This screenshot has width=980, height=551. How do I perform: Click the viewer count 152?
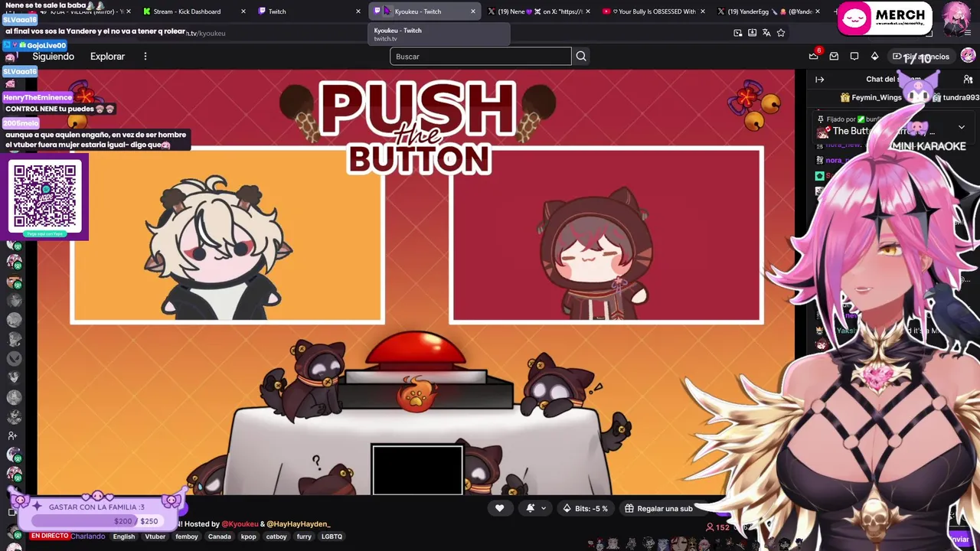point(717,527)
